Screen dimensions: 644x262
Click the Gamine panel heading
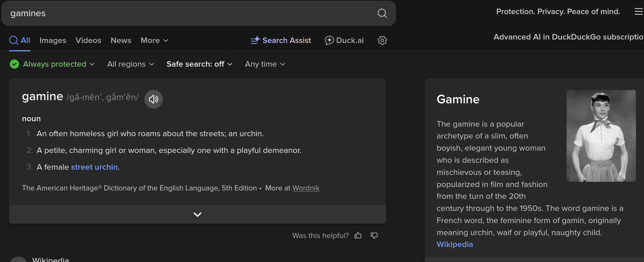click(x=458, y=99)
